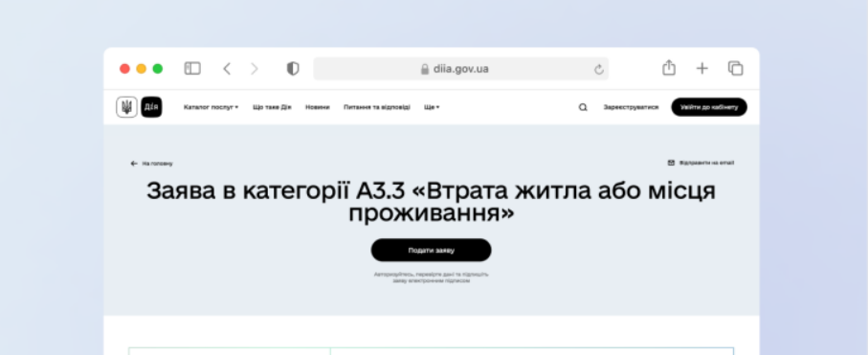Toggle the Safari sidebar icon
Screen dimensions: 868x355
[192, 69]
